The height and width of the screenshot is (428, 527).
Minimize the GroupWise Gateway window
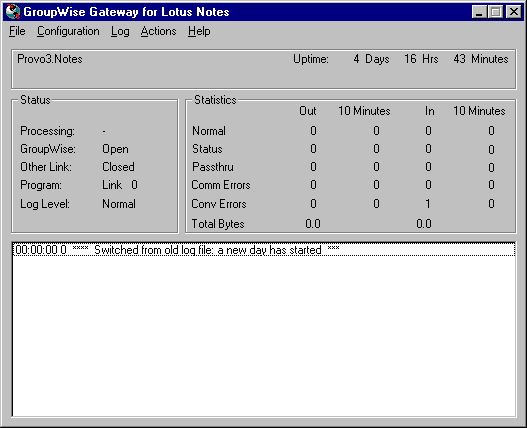(x=479, y=12)
